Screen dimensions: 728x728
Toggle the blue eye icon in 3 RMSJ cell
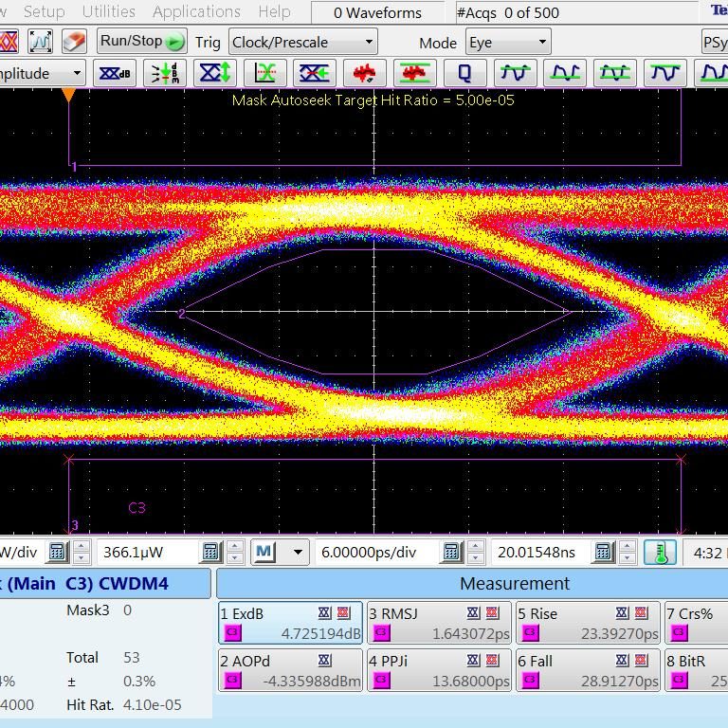tap(474, 613)
